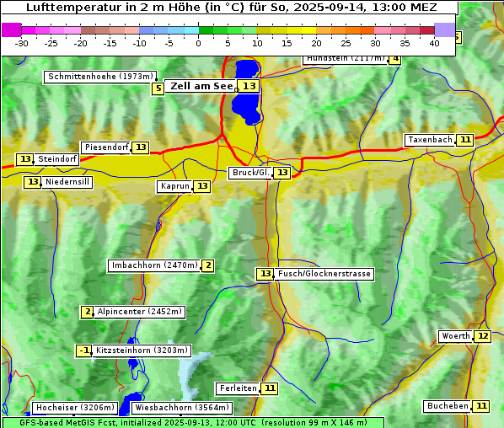
Task: Click the Zell am See label
Action: pyautogui.click(x=200, y=86)
